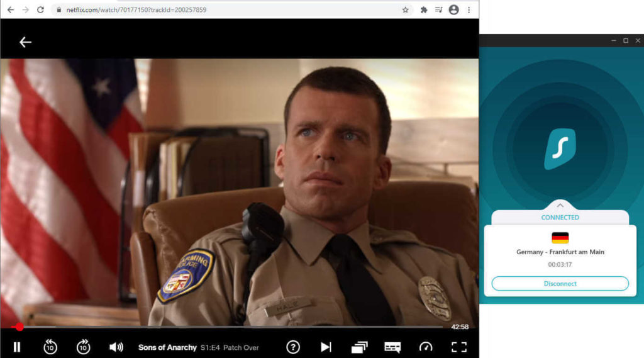Open audio and subtitles options

tap(392, 347)
